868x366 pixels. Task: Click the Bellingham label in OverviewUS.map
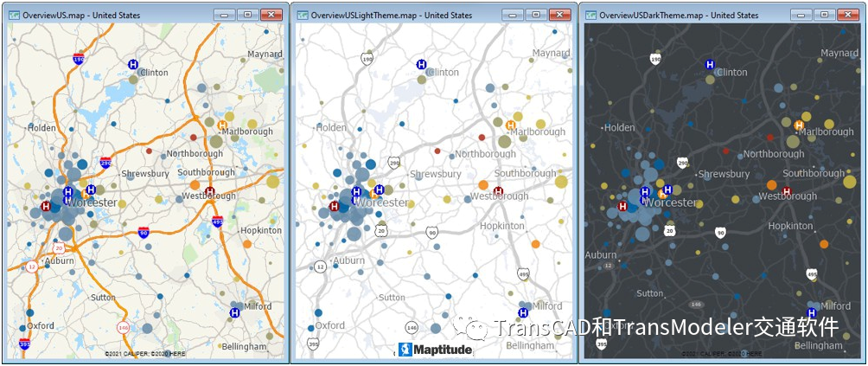pyautogui.click(x=244, y=347)
